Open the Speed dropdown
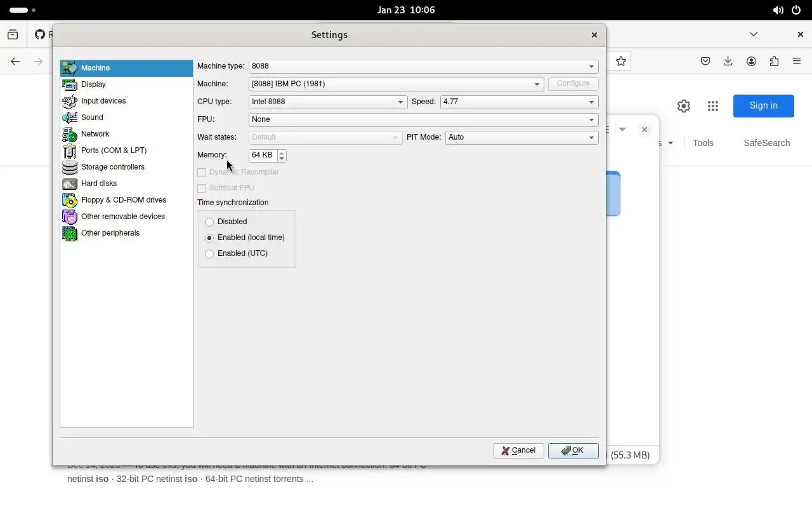The image size is (812, 508). (x=519, y=102)
